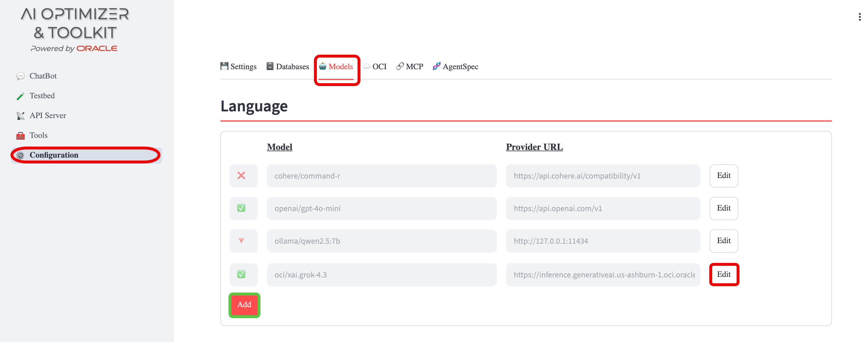The image size is (868, 342).
Task: Click the AI Optimizer & Toolkit logo
Action: click(74, 30)
